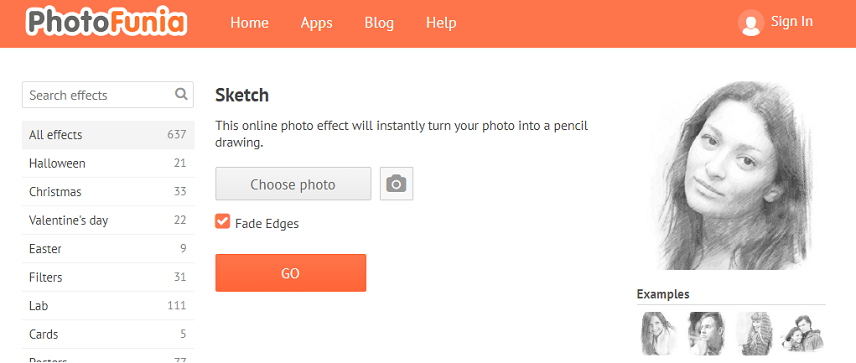
Task: Open the Lab effects category
Action: point(108,306)
